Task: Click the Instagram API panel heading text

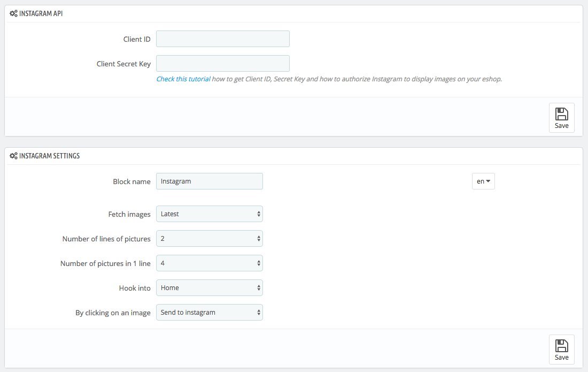Action: point(41,13)
